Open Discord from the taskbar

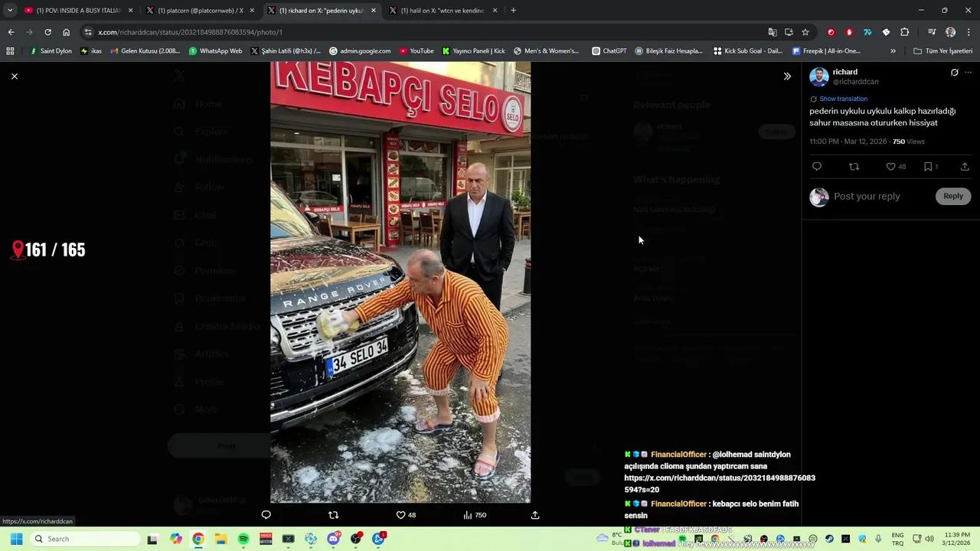[x=333, y=539]
